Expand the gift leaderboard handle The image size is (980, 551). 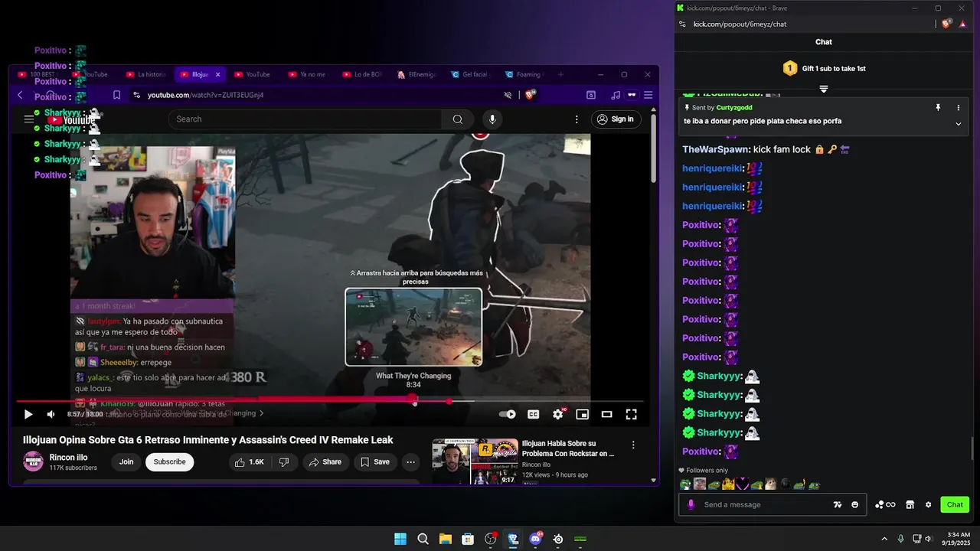coord(824,89)
